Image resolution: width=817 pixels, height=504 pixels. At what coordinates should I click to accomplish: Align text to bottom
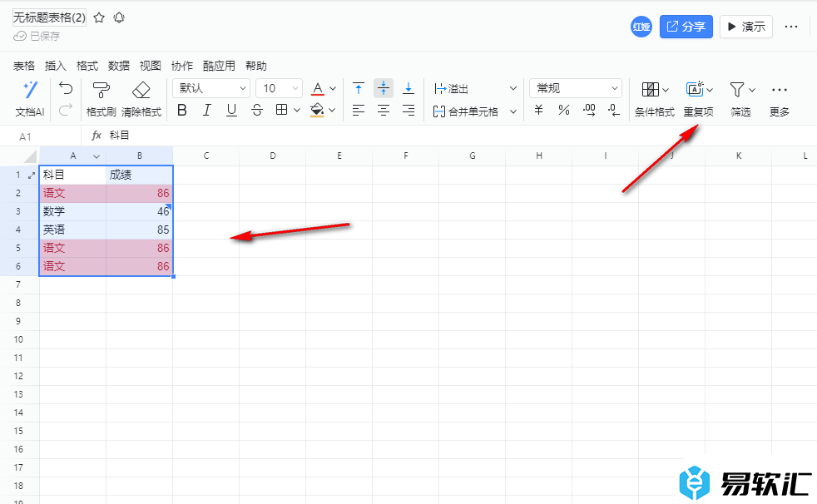tap(408, 88)
